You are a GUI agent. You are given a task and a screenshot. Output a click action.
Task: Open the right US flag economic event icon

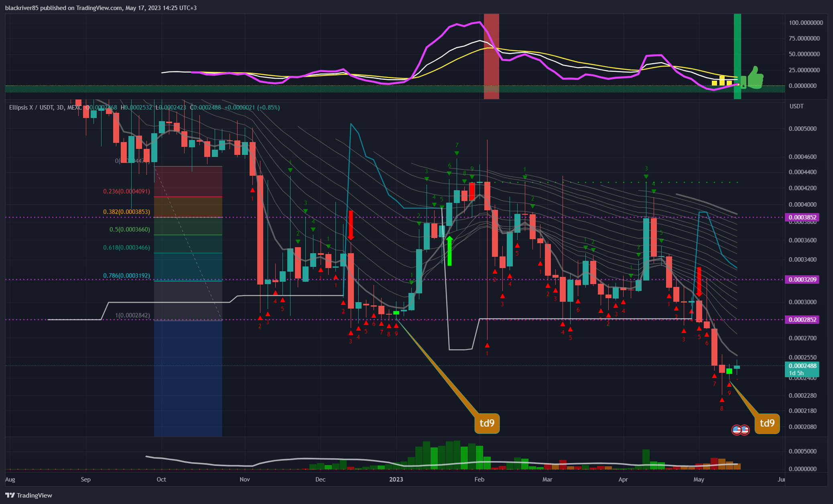pyautogui.click(x=745, y=430)
